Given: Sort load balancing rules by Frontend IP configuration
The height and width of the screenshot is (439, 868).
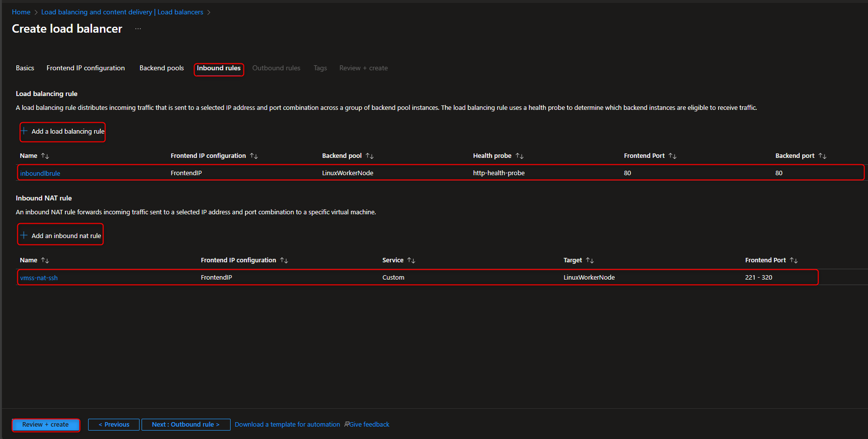Looking at the screenshot, I should click(254, 156).
